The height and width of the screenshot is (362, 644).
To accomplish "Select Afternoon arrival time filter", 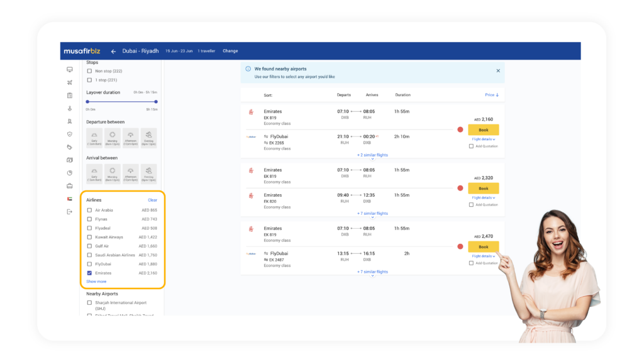I will point(131,173).
